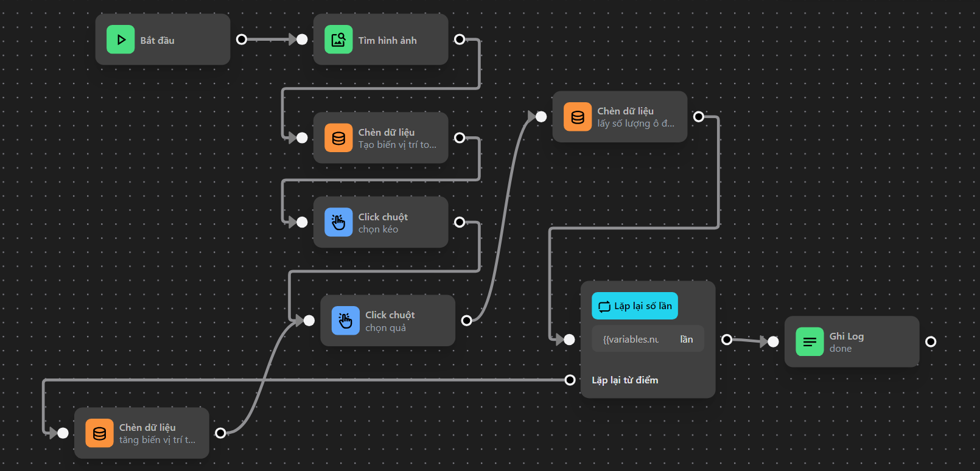Click the output port of Ghi Log node
This screenshot has width=980, height=471.
pos(931,342)
